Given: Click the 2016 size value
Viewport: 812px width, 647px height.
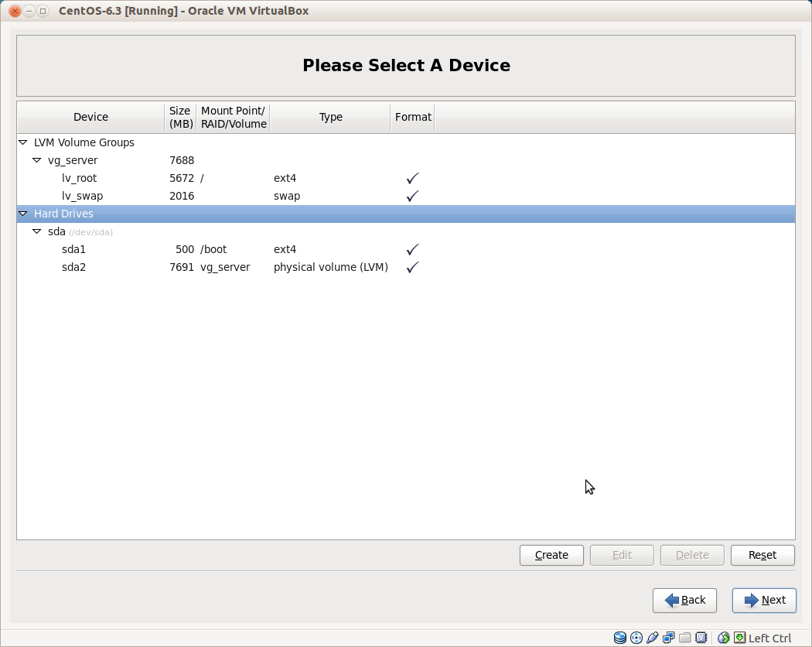Looking at the screenshot, I should pyautogui.click(x=182, y=196).
